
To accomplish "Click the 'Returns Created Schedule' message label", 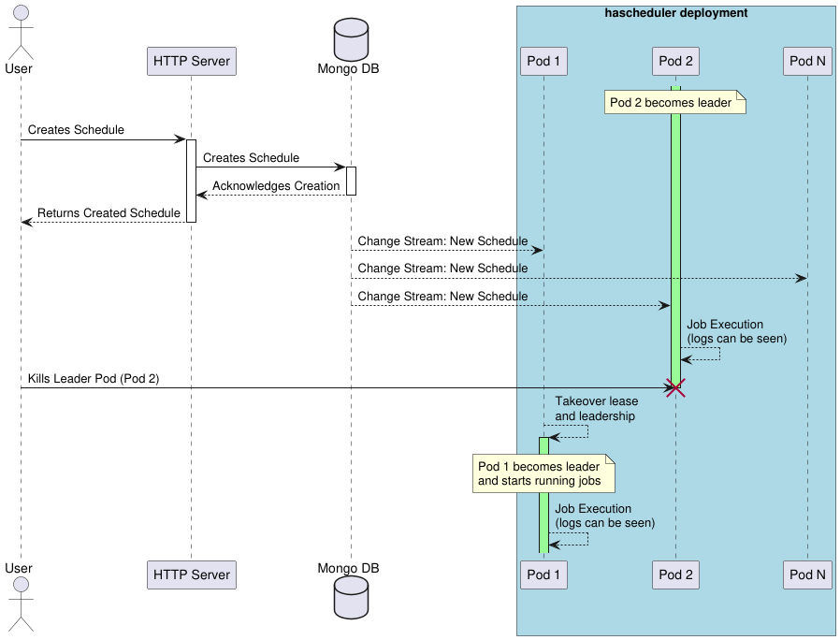I will 109,213.
